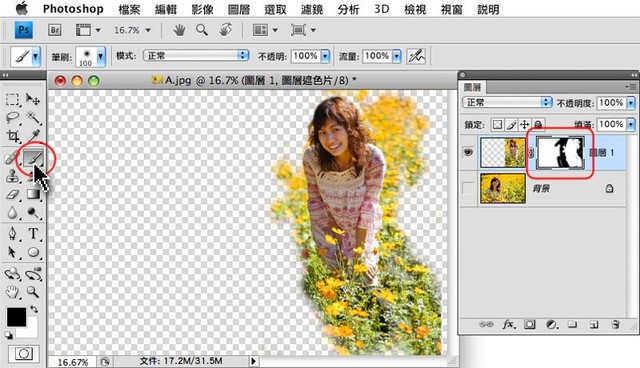Select the 3D Rotate tool
This screenshot has height=368, width=640.
12,274
